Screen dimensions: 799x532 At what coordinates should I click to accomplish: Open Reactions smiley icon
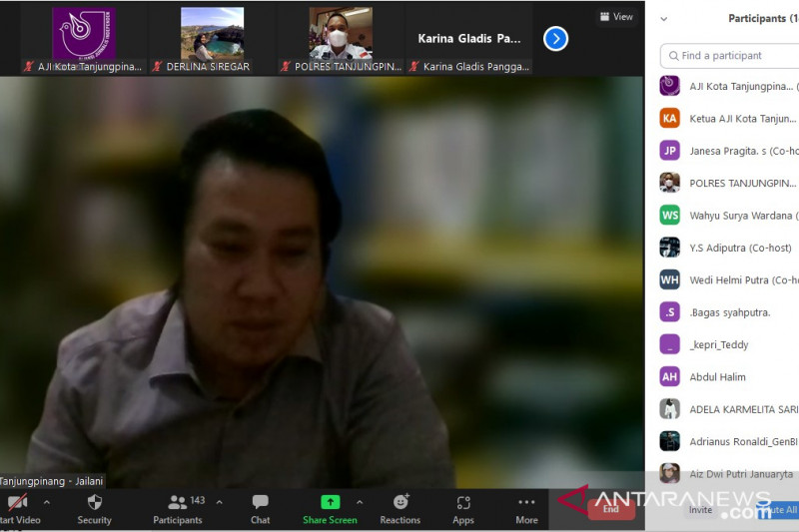[x=401, y=502]
